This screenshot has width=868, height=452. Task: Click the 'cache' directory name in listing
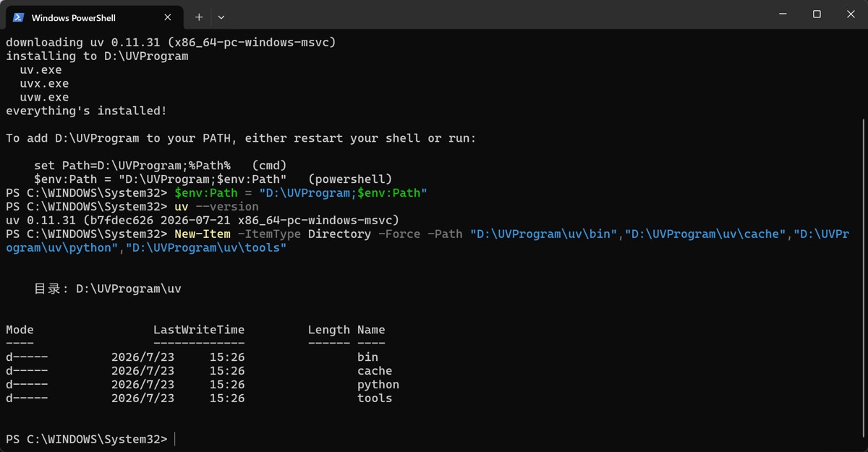click(375, 371)
